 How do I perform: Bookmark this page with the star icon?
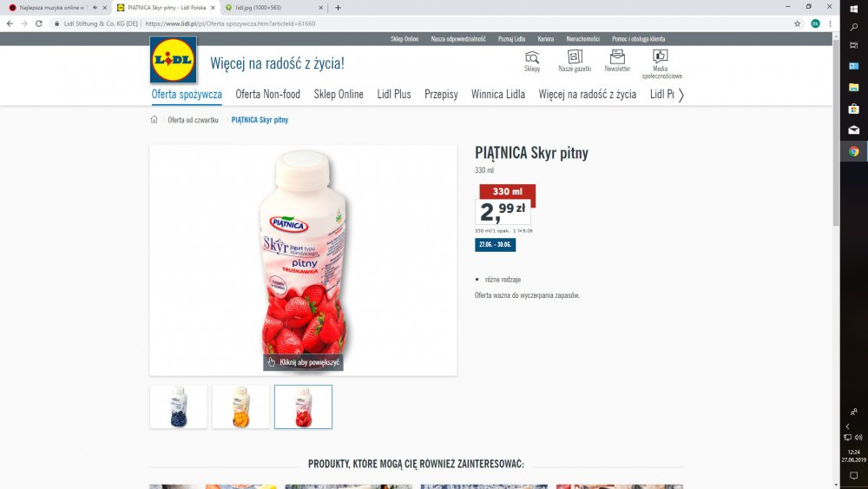[x=797, y=23]
